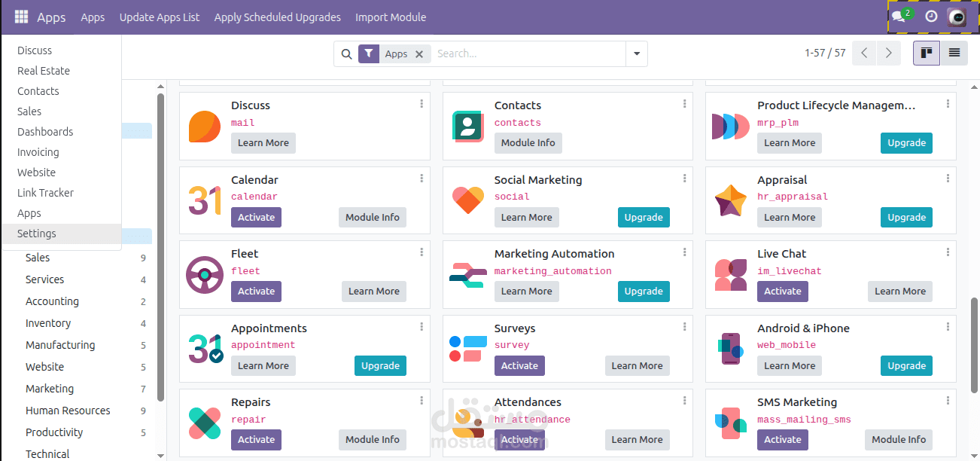
Task: Open Module Info on the Contacts card
Action: coord(528,142)
